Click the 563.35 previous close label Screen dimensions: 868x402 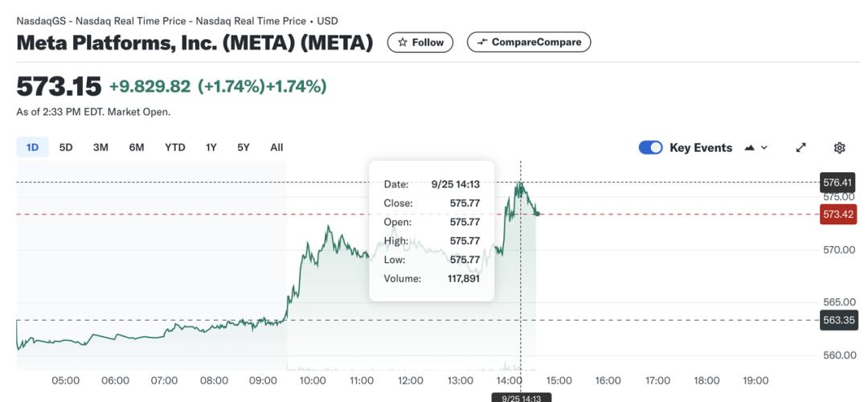(837, 320)
